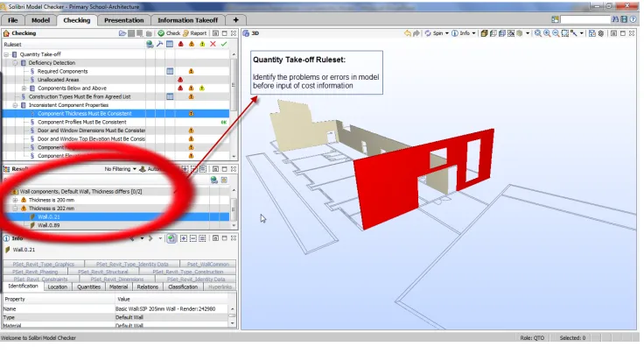644x354 pixels.
Task: Open the Spin mode dropdown arrow
Action: click(x=447, y=33)
